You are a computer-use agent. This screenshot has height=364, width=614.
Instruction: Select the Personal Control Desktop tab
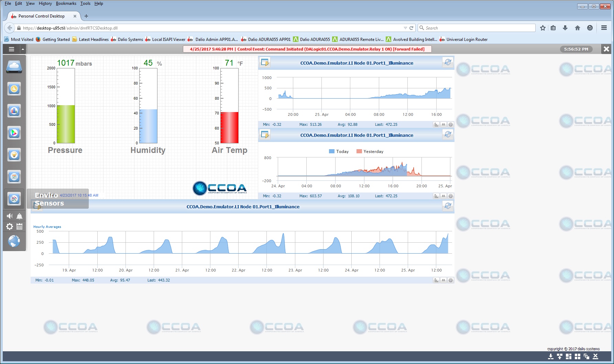(44, 16)
